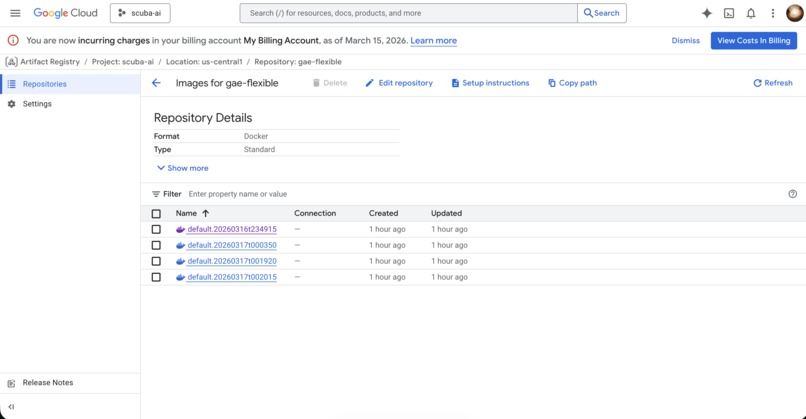Click the Docker format value
The height and width of the screenshot is (419, 806).
[x=255, y=136]
